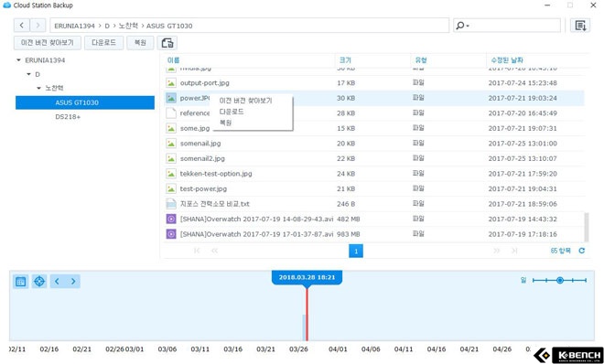The height and width of the screenshot is (364, 604).
Task: Select [SHANA]Overwatch 2017-07-19 17-01-37-87.avi file name
Action: click(256, 234)
